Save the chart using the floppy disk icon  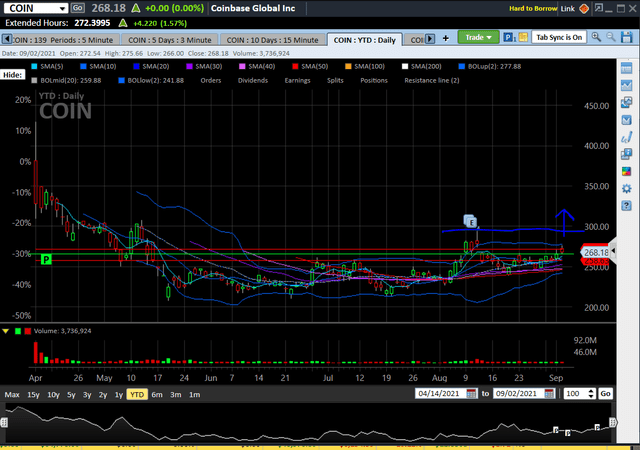(x=627, y=37)
